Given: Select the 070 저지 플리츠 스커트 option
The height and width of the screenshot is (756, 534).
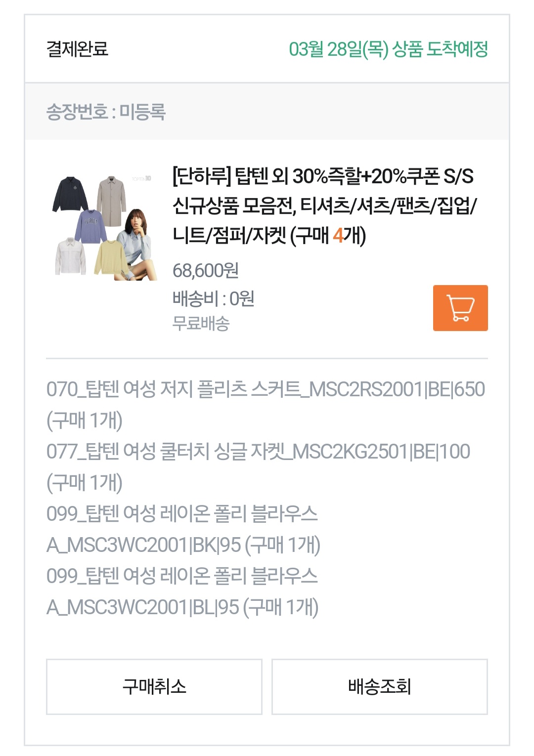Looking at the screenshot, I should (266, 405).
